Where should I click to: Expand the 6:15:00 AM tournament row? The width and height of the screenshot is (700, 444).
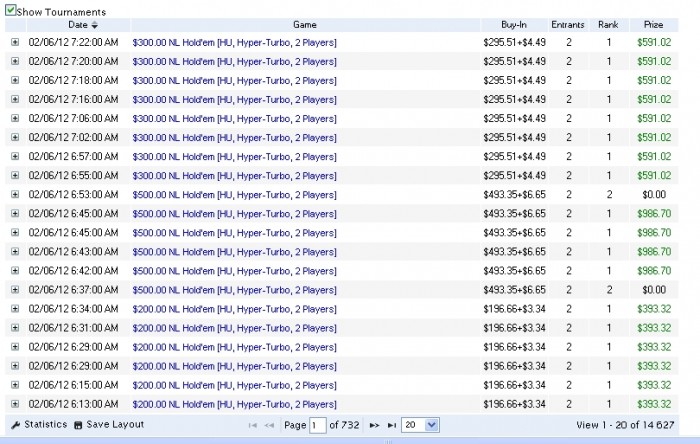coord(15,385)
